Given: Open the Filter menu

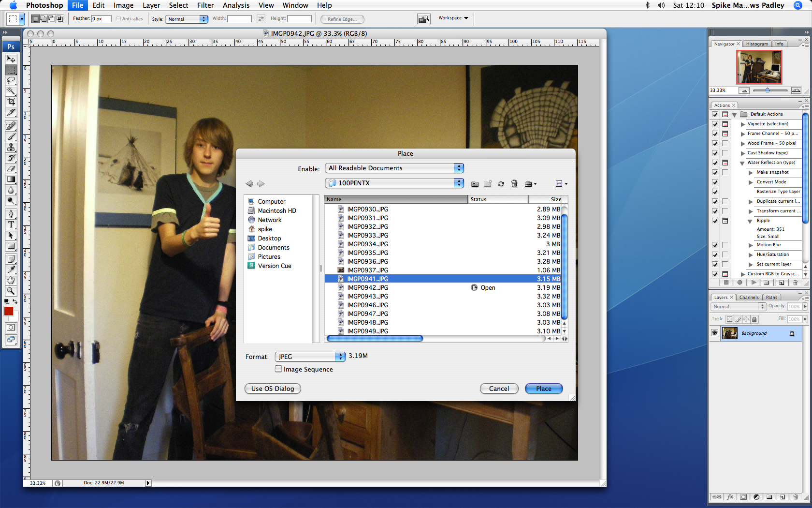Looking at the screenshot, I should coord(205,5).
